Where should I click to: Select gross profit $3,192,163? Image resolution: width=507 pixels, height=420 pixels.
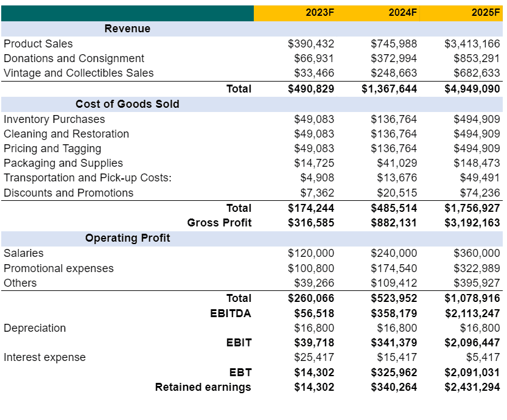[472, 223]
